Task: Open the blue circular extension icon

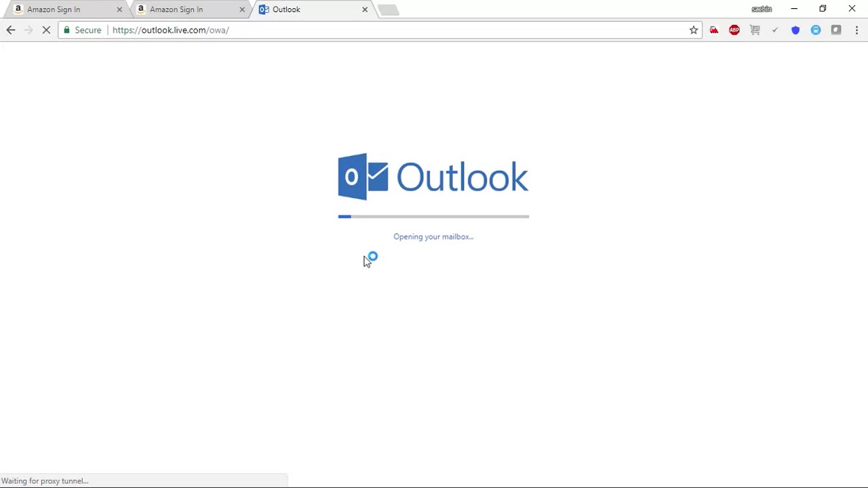Action: (x=816, y=30)
